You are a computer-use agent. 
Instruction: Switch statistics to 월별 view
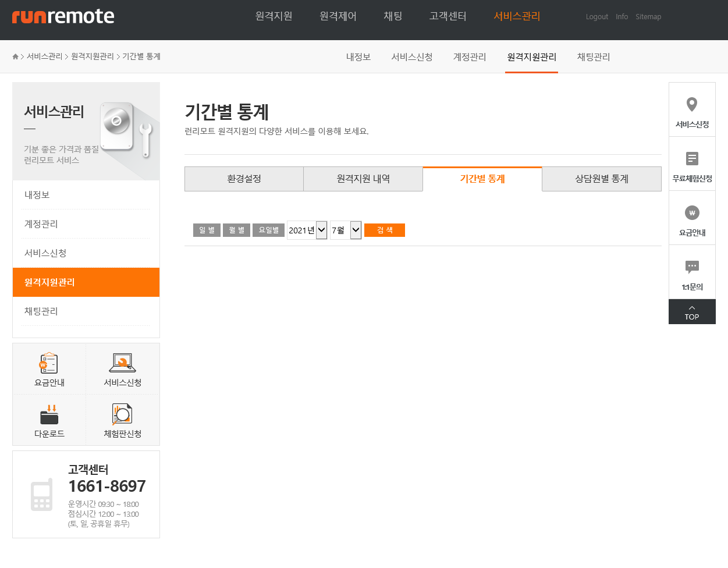(x=236, y=230)
